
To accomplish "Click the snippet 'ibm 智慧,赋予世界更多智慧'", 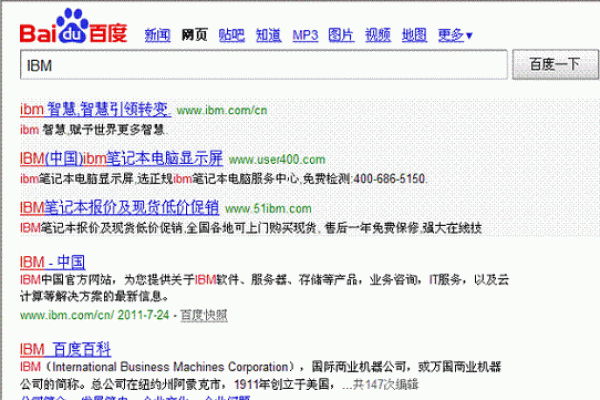I will tap(94, 130).
